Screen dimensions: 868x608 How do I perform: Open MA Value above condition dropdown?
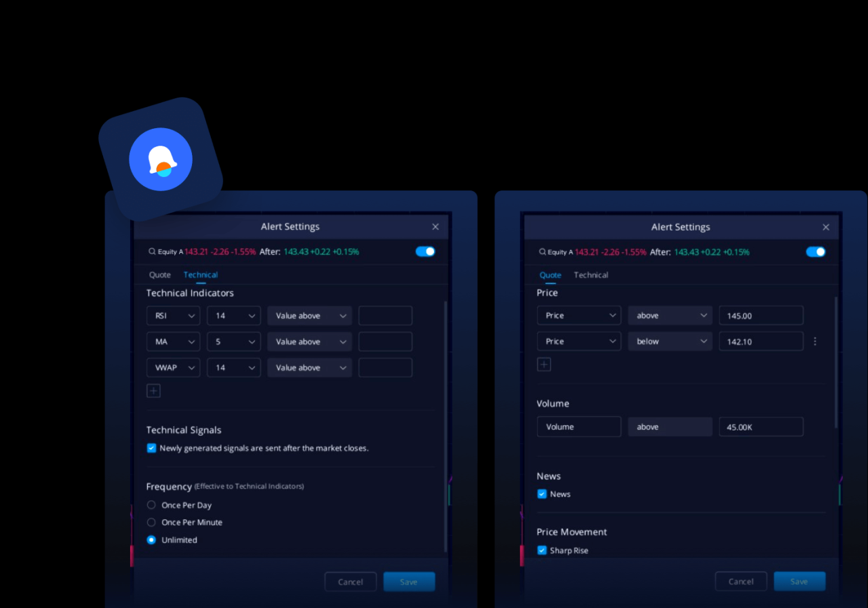(x=309, y=342)
